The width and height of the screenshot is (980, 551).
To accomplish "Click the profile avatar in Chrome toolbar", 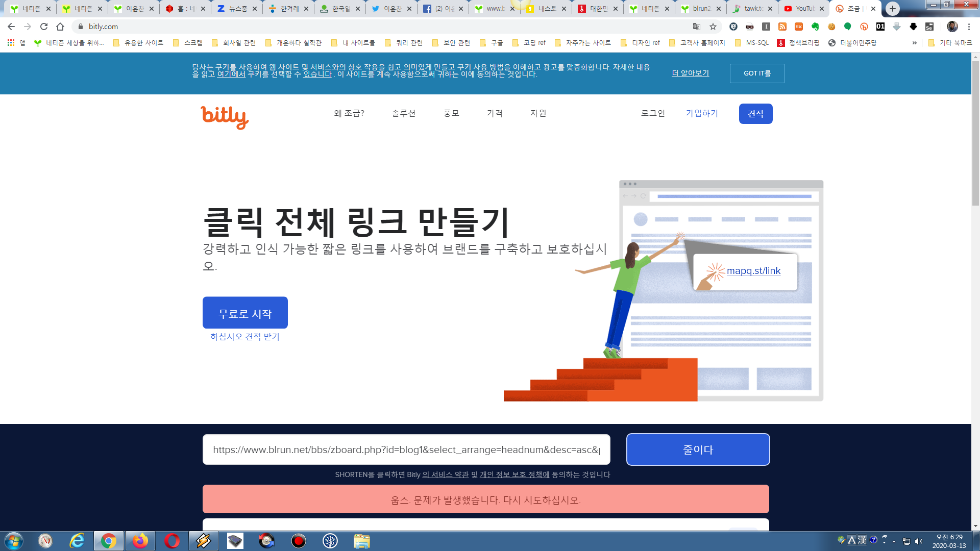I will coord(952,27).
